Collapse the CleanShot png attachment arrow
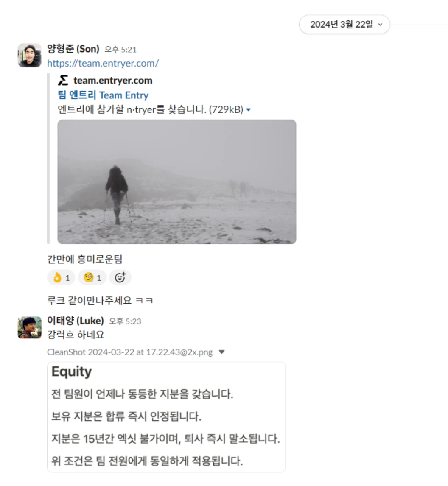Viewport: 448px width, 486px height. [x=221, y=352]
